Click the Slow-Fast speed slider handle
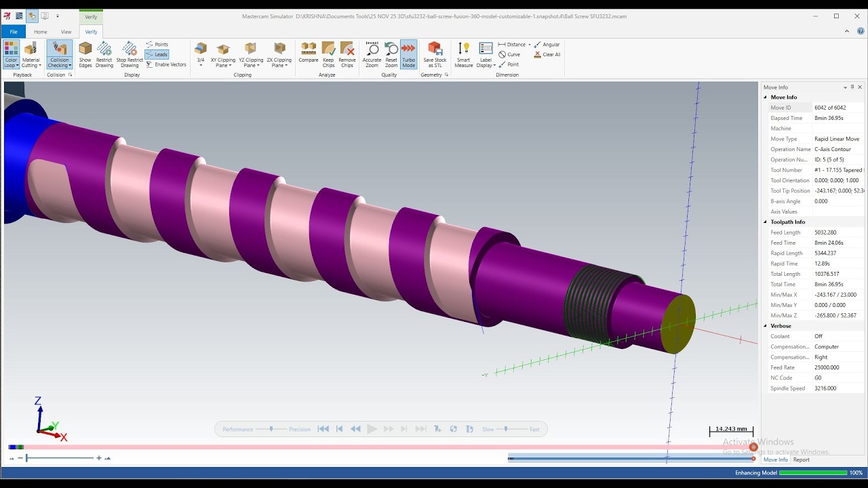The width and height of the screenshot is (868, 488). [x=506, y=429]
